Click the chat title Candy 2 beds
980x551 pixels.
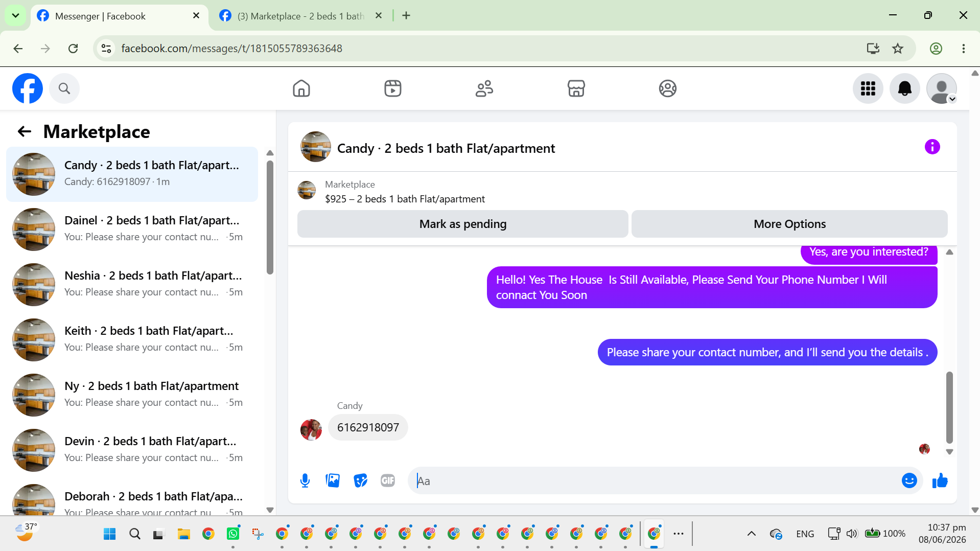coord(446,148)
